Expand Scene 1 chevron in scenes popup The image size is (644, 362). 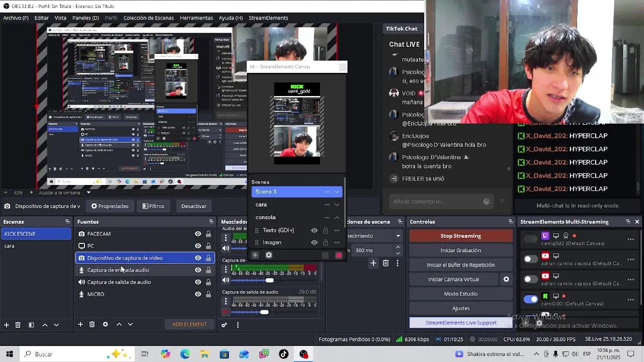[337, 192]
